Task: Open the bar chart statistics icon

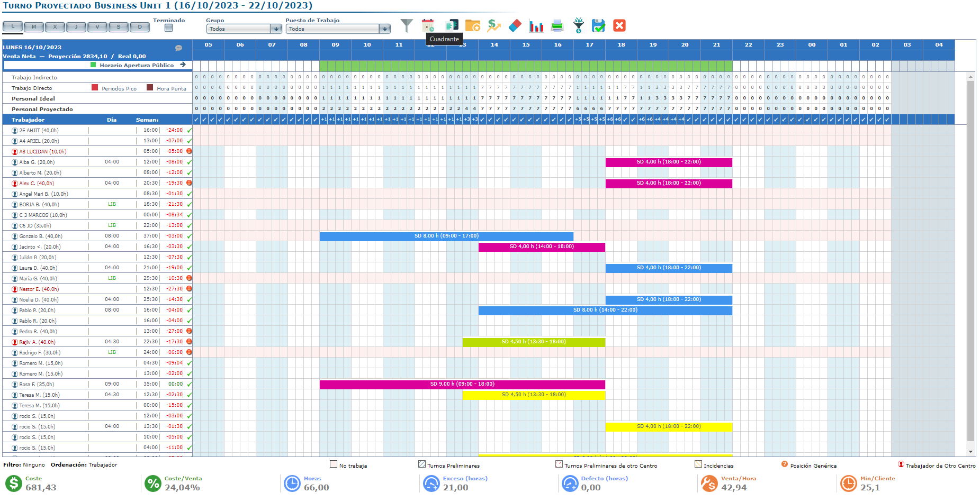Action: pos(536,25)
